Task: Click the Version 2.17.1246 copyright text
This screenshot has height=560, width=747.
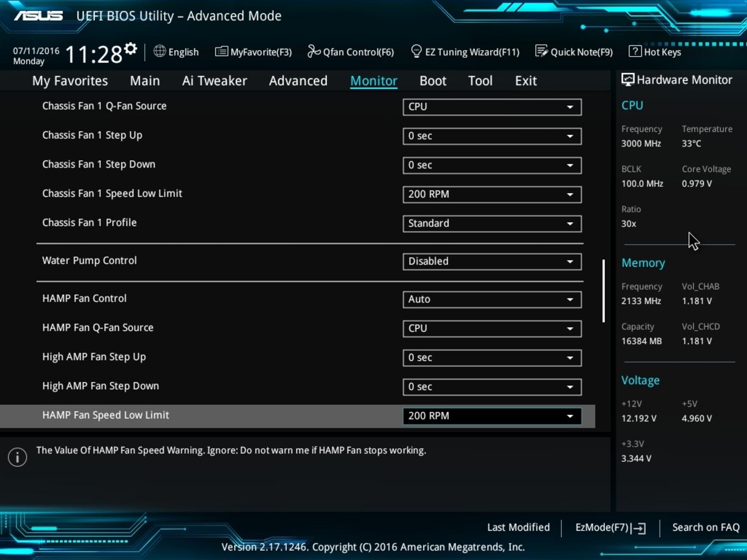Action: tap(373, 547)
